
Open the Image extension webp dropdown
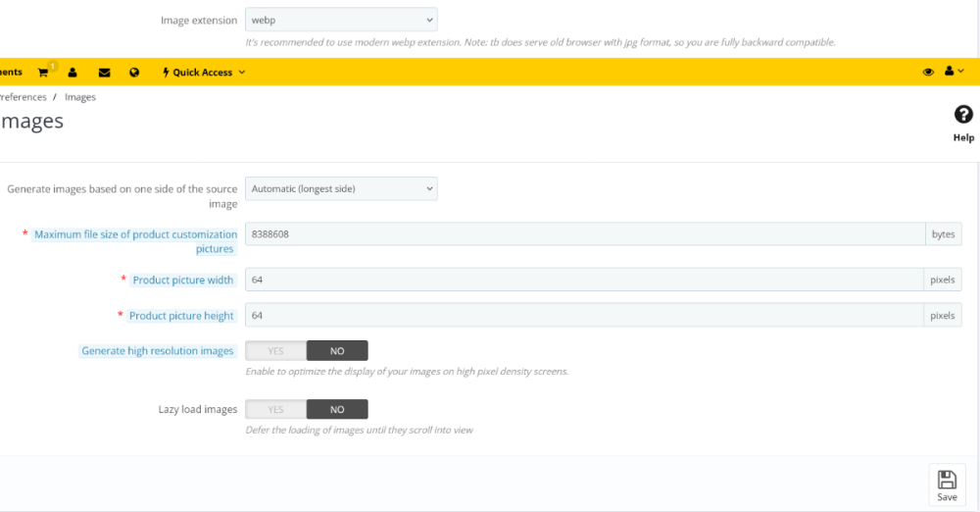340,20
